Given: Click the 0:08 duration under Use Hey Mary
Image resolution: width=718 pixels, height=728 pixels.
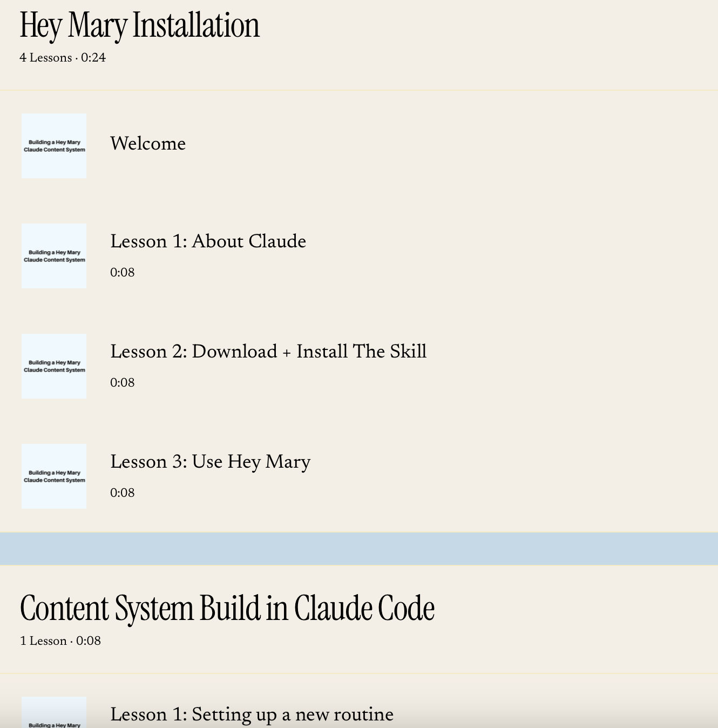Looking at the screenshot, I should click(123, 493).
